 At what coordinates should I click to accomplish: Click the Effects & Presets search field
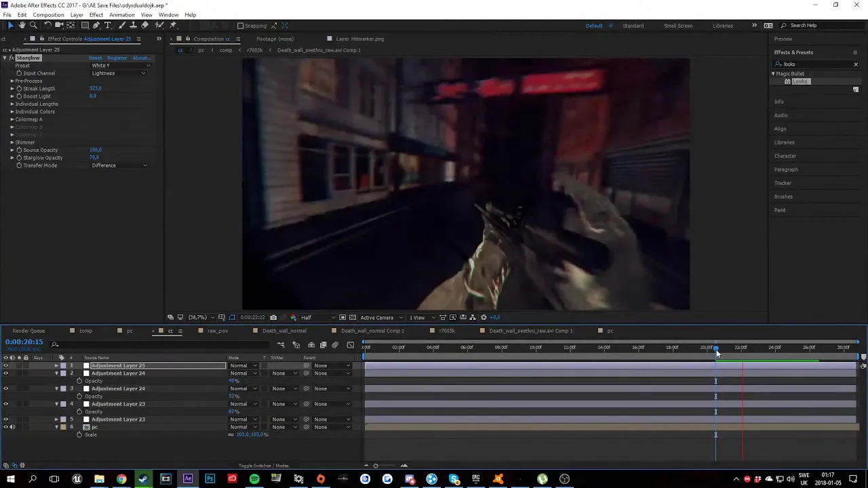[x=816, y=64]
